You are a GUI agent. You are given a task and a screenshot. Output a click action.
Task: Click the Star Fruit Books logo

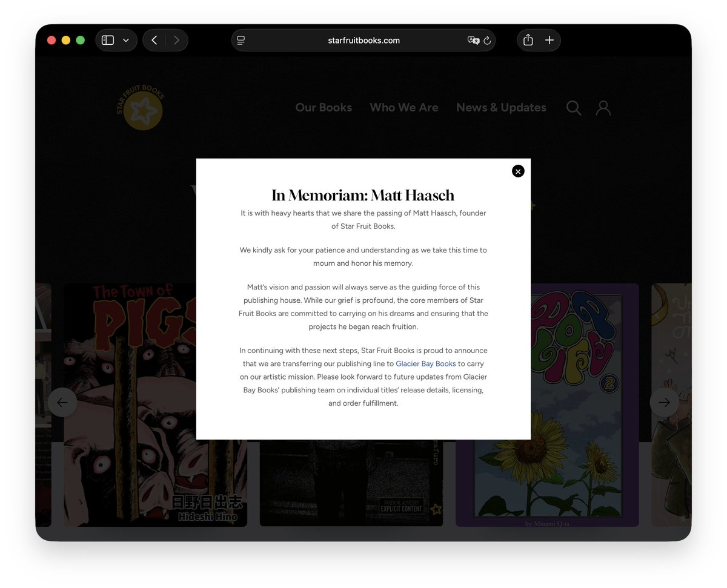click(141, 108)
